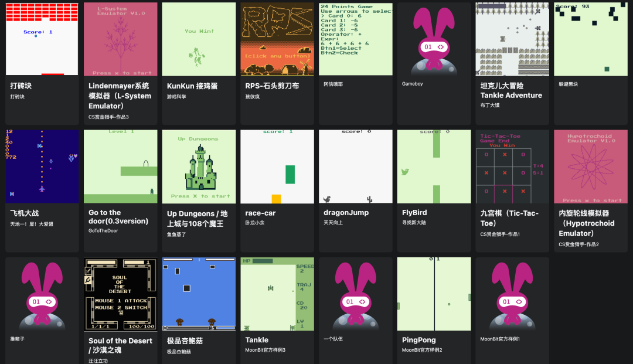The height and width of the screenshot is (364, 633).
Task: Open the Tankle thumbnail with HP bar
Action: click(x=277, y=294)
